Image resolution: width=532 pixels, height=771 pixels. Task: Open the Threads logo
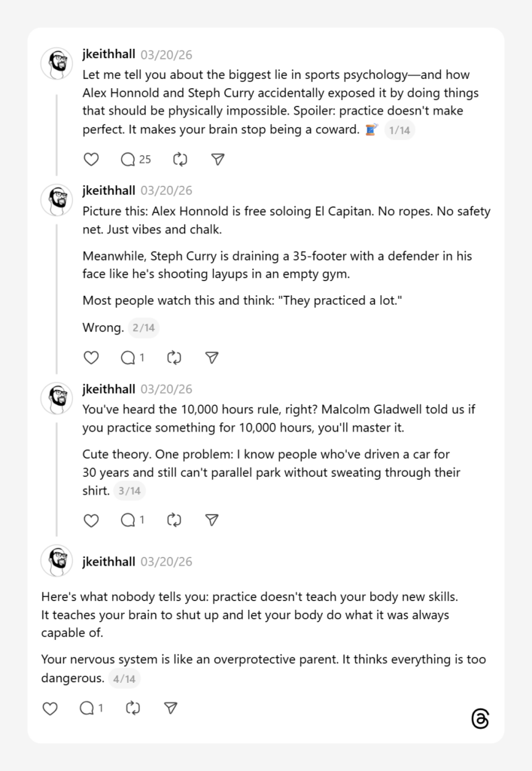click(x=480, y=718)
